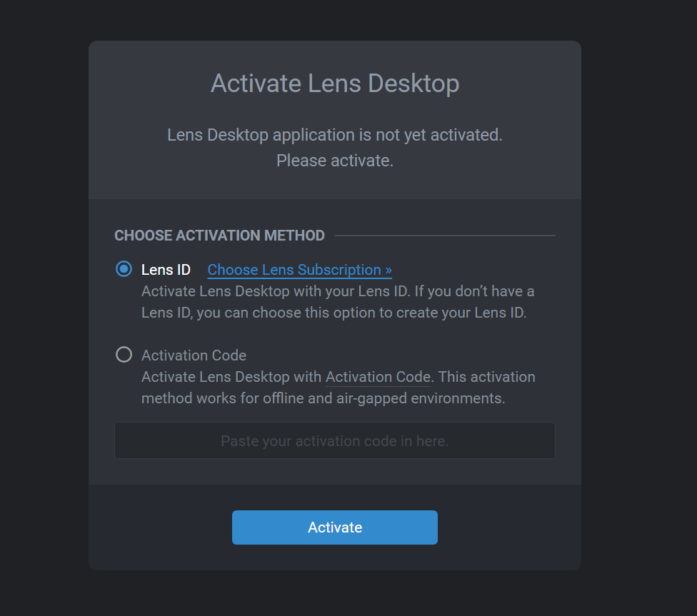Click text 'Lens Desktop application is not yet activated.'
This screenshot has width=697, height=616.
click(x=335, y=135)
